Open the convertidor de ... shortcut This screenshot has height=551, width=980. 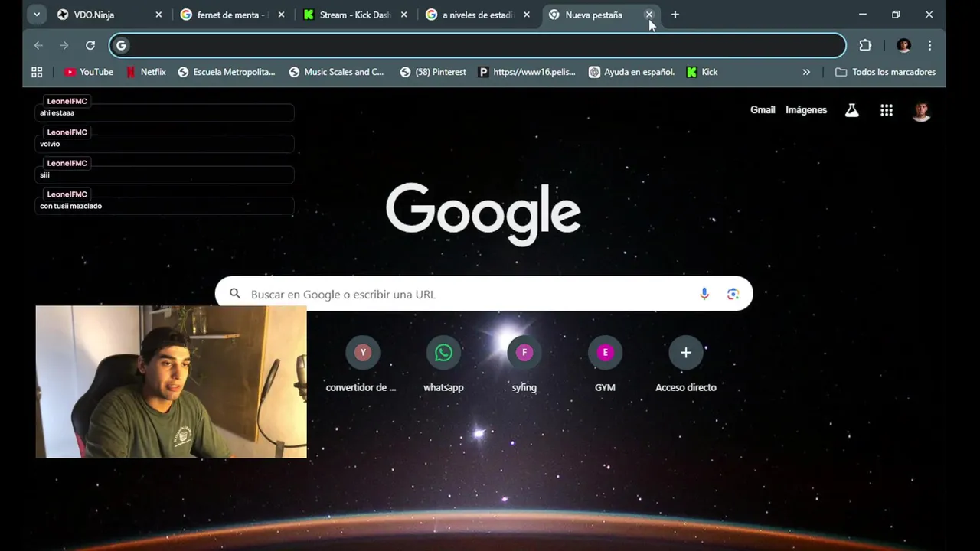pyautogui.click(x=363, y=365)
